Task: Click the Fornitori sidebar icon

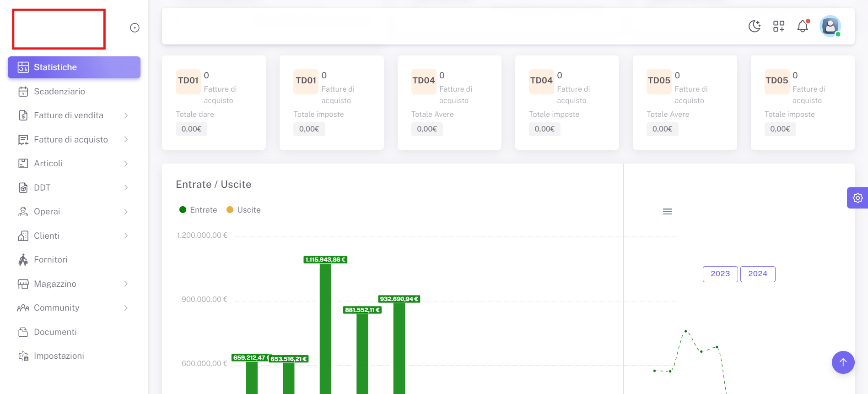Action: coord(23,260)
